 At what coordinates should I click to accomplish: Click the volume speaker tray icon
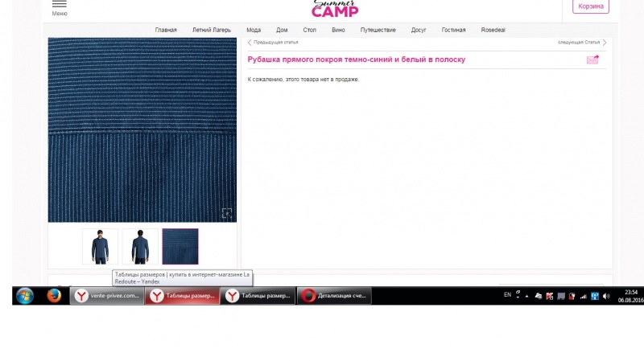606,296
